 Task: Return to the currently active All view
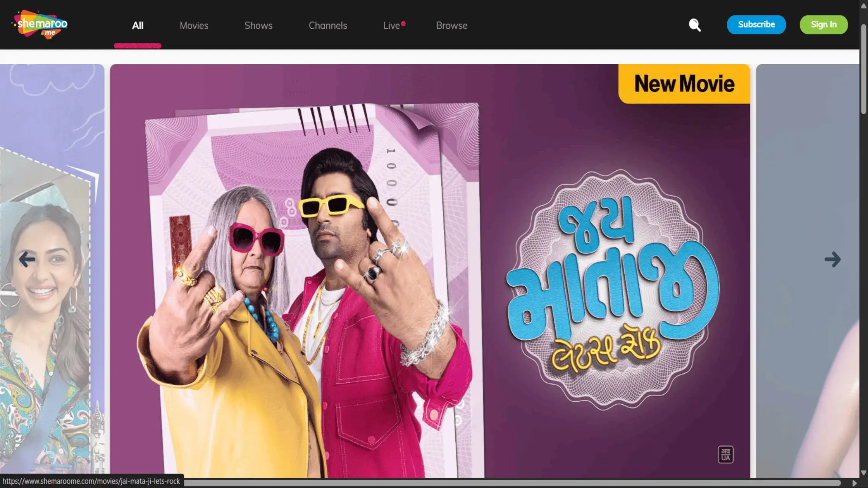[x=138, y=25]
